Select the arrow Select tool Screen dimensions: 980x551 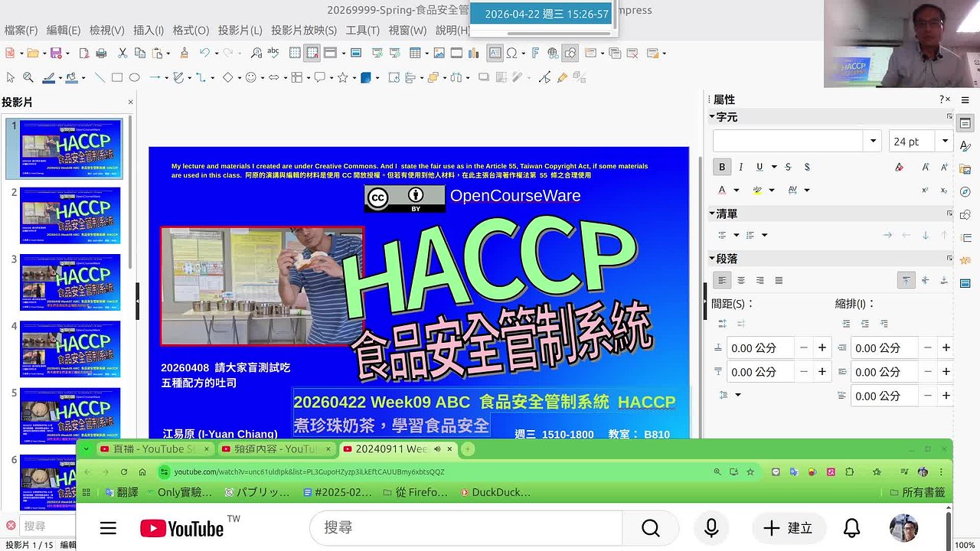[10, 77]
